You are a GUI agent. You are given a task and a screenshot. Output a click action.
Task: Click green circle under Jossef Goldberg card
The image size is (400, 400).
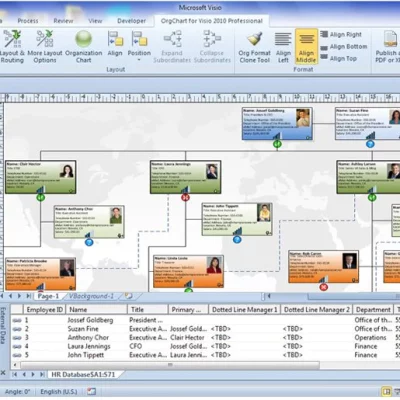(x=277, y=144)
